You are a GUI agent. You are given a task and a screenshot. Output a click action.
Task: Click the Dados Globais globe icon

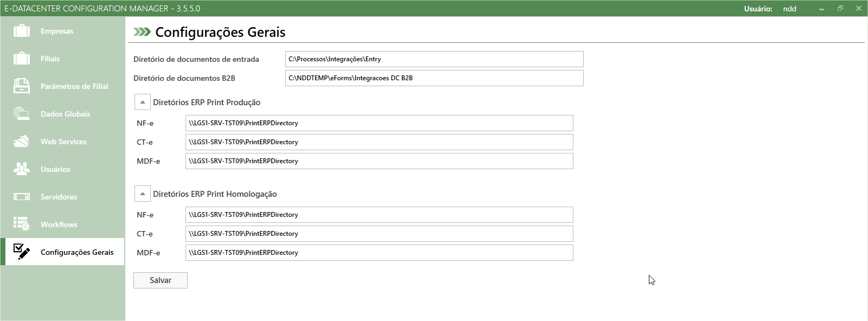[x=22, y=114]
